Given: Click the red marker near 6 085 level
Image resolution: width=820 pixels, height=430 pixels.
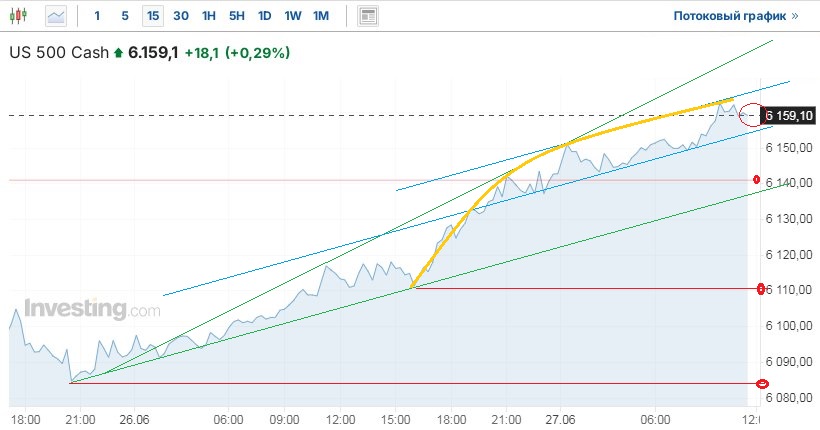Looking at the screenshot, I should pos(762,383).
